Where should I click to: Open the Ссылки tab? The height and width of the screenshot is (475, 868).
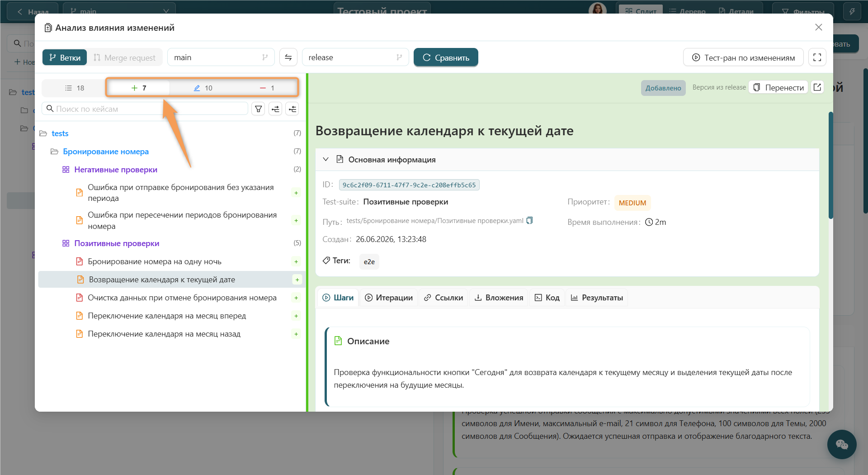(x=443, y=298)
